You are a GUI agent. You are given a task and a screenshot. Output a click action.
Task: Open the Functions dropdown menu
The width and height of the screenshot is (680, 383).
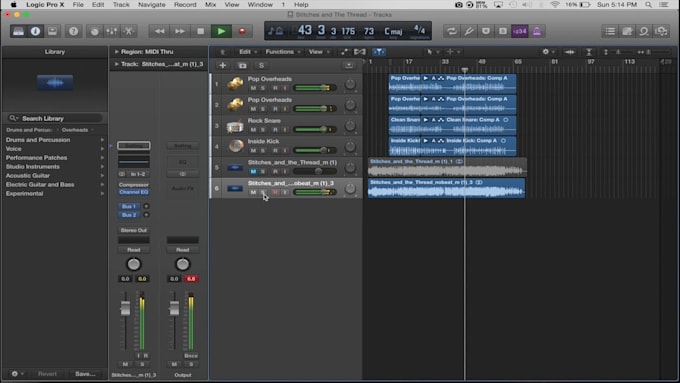point(282,52)
